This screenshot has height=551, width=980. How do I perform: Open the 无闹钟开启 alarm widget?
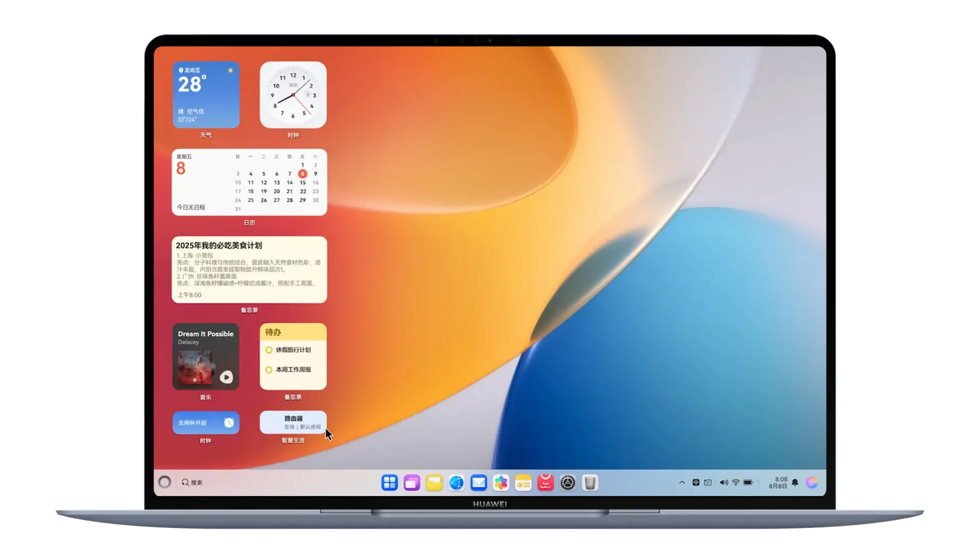(x=206, y=423)
